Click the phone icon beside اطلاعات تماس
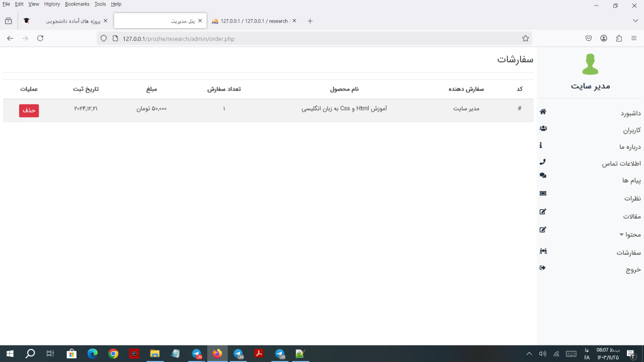644x362 pixels. [542, 162]
